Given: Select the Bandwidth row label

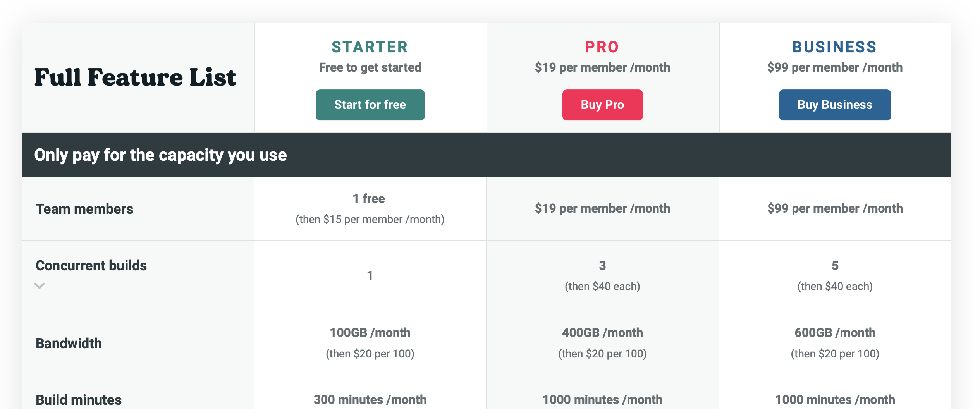Looking at the screenshot, I should (x=68, y=343).
